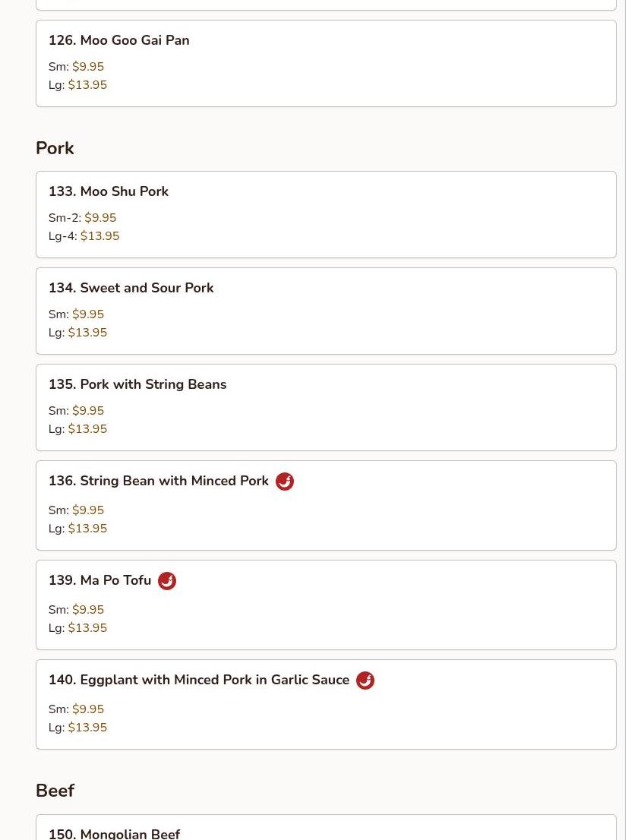Click Eggplant with Minced Pork small price
Screen dimensions: 641x840
[x=88, y=709]
